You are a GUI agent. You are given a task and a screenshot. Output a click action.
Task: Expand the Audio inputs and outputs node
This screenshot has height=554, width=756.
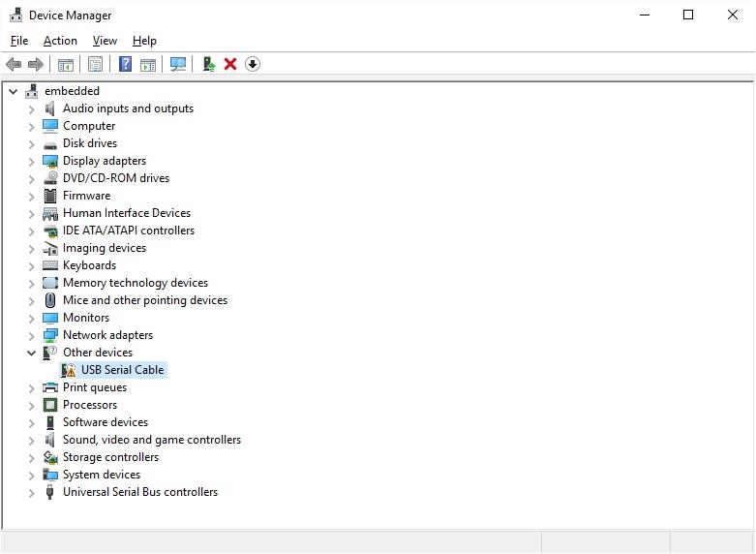(x=32, y=108)
